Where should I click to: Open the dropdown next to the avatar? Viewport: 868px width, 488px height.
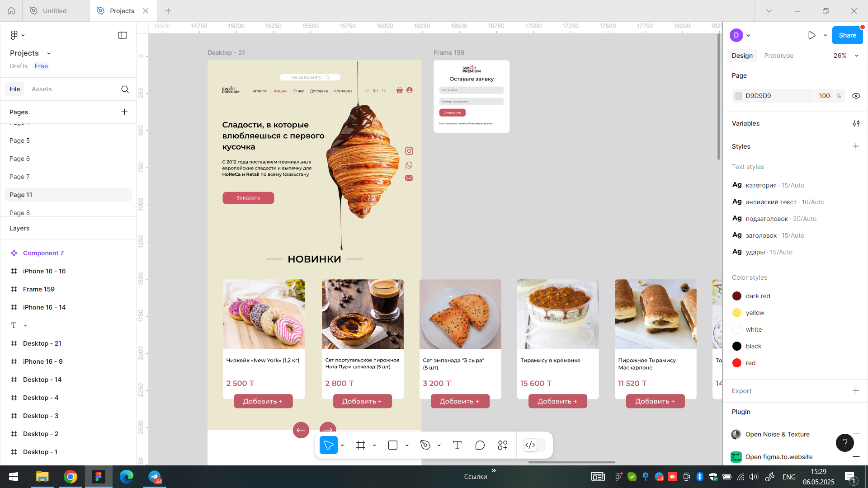(748, 35)
